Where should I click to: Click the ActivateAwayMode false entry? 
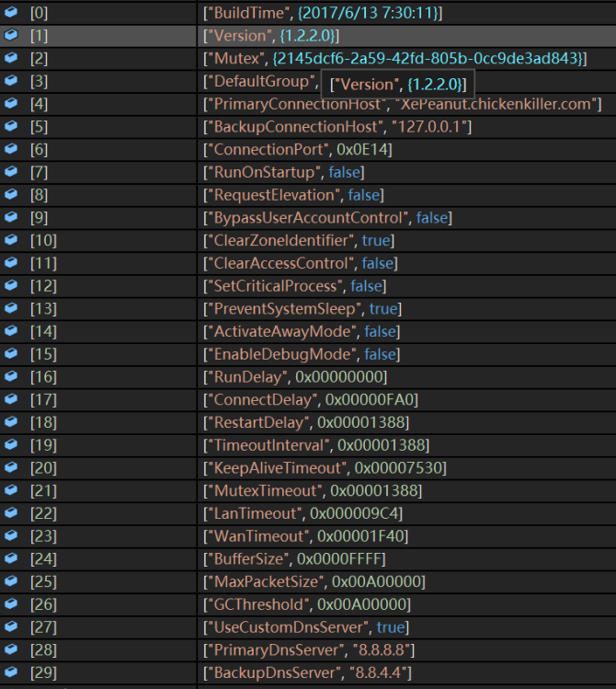[302, 332]
